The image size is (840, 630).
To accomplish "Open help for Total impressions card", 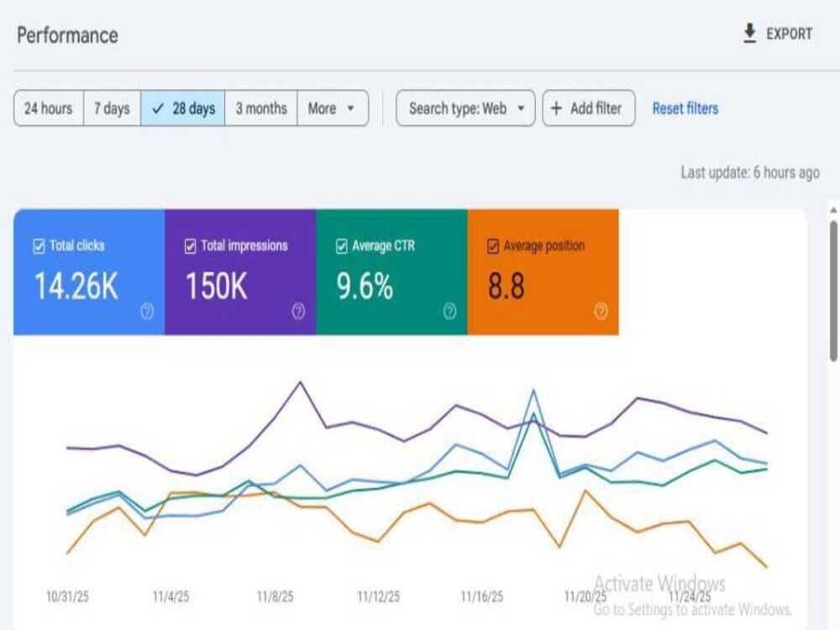I will pos(298,311).
